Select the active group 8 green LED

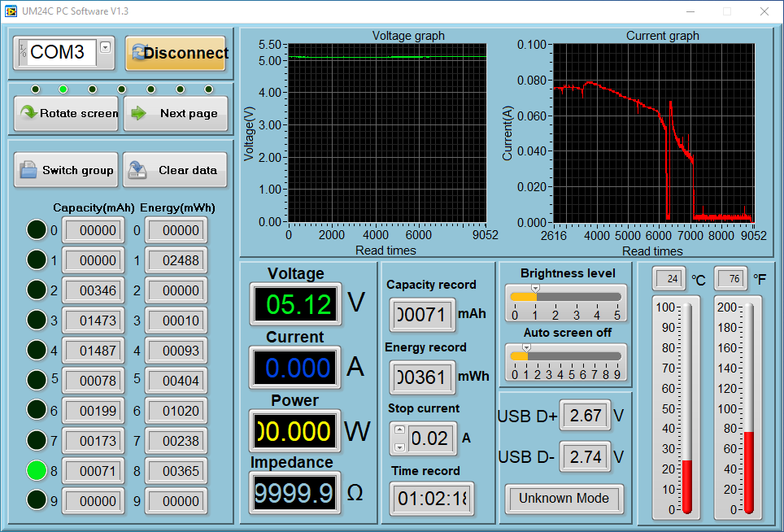pyautogui.click(x=37, y=470)
